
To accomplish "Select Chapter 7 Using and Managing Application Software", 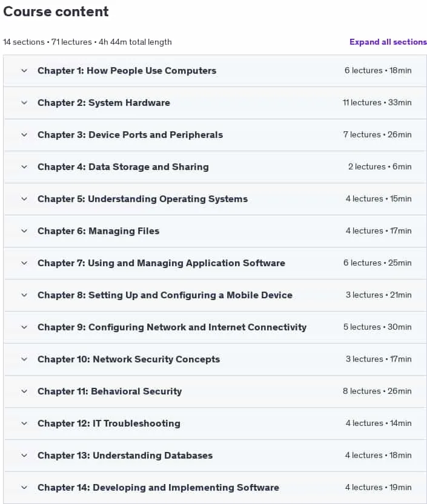I will [x=161, y=263].
